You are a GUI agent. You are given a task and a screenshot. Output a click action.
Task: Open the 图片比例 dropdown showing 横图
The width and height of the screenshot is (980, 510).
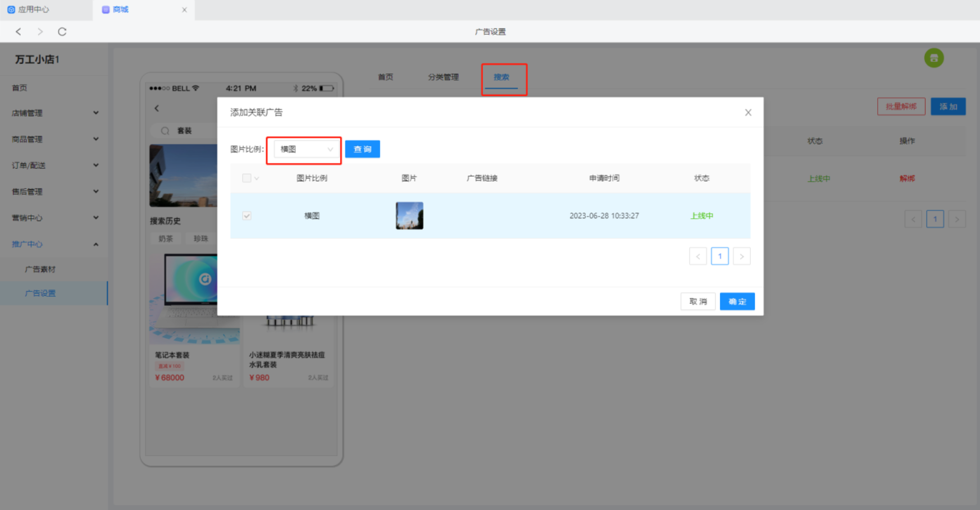click(x=306, y=149)
